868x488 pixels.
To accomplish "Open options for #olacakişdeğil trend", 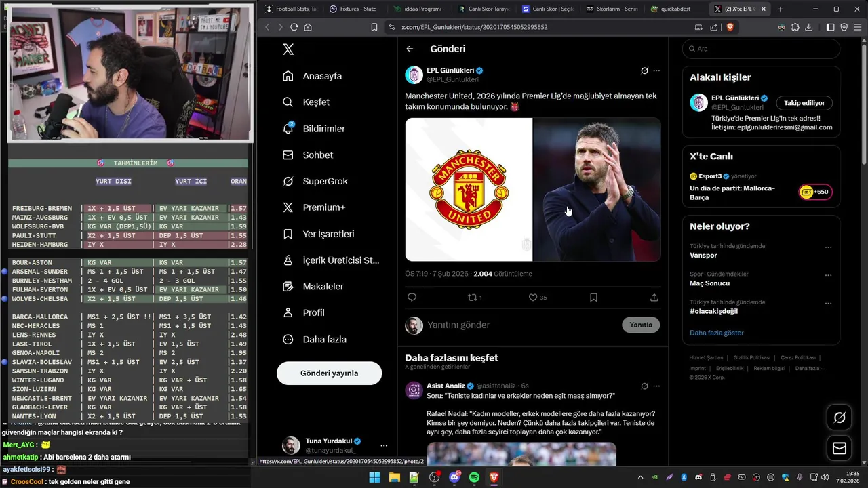I will (828, 302).
